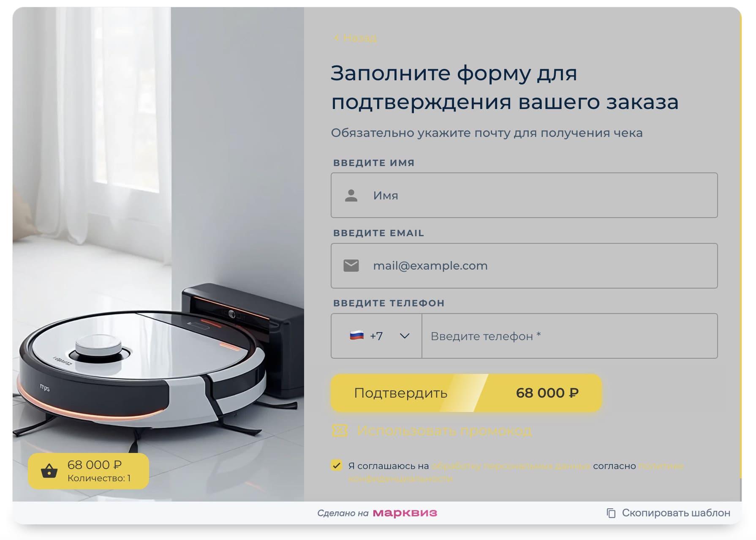Click the promo code coupon icon

point(340,431)
